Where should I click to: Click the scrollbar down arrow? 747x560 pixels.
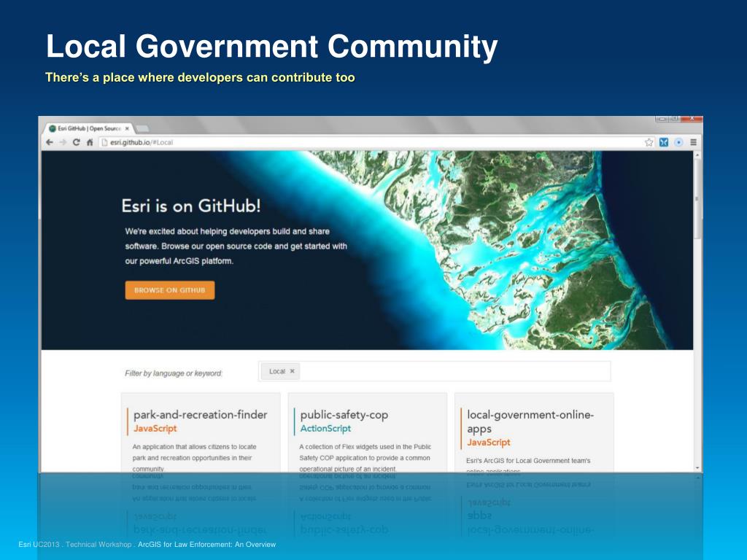(697, 468)
